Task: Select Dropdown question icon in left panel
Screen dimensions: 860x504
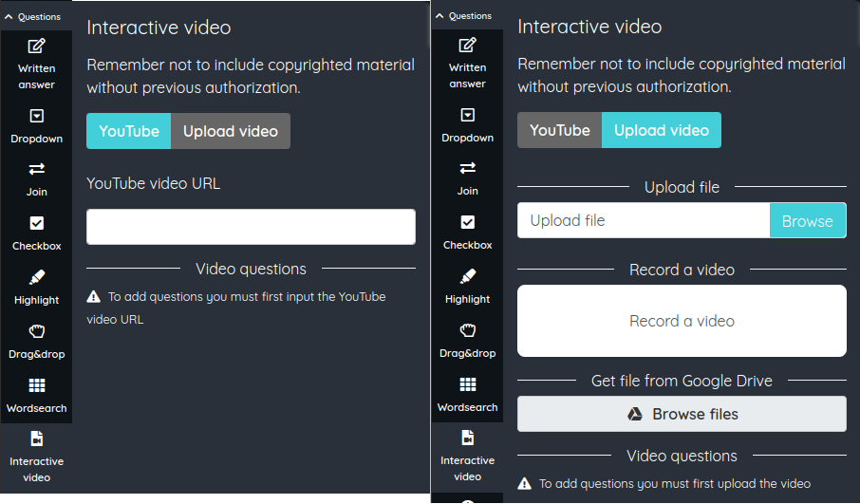Action: click(x=36, y=116)
